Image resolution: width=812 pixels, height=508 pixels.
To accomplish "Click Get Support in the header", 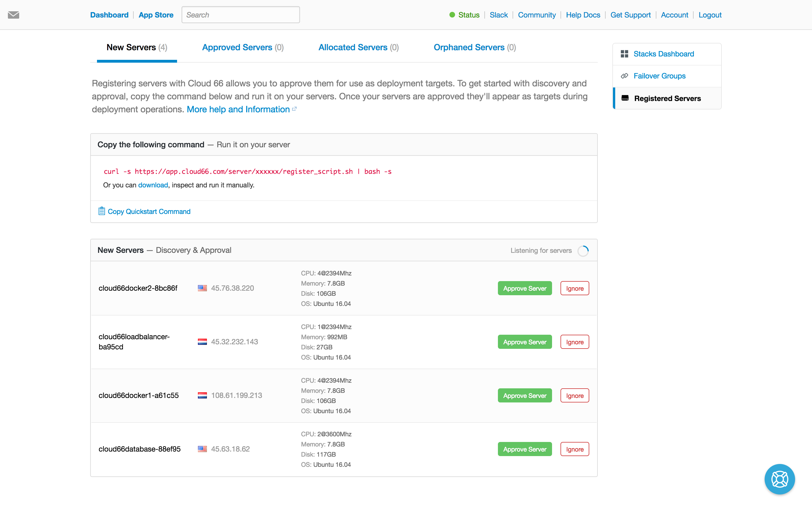I will coord(630,15).
